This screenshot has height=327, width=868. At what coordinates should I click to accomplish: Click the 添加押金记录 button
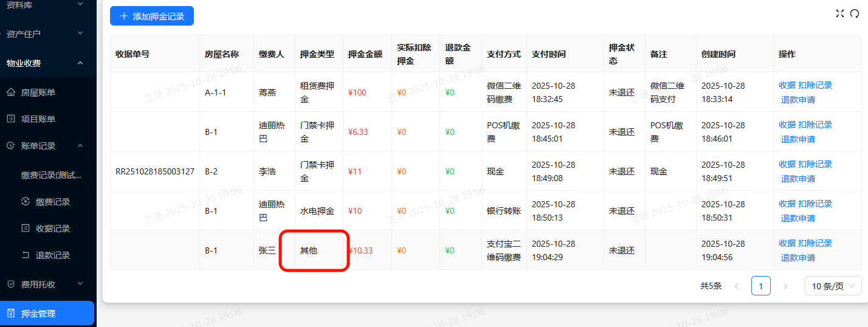(152, 16)
